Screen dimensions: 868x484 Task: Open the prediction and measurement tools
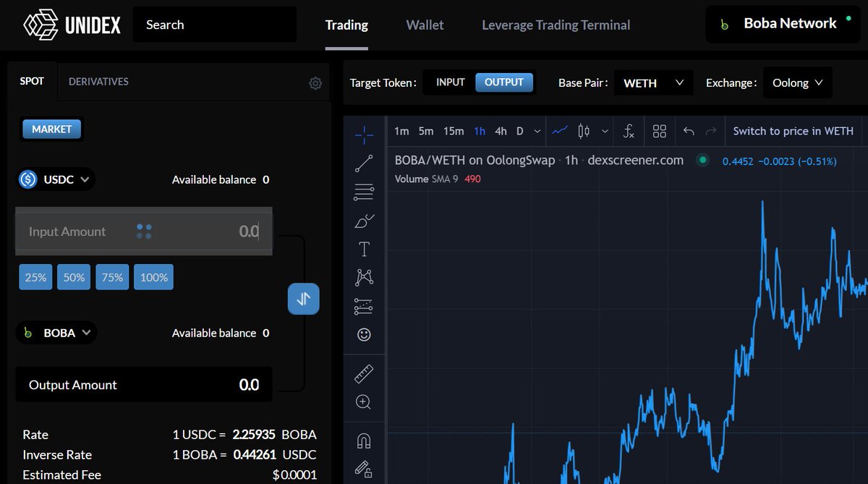(x=365, y=306)
